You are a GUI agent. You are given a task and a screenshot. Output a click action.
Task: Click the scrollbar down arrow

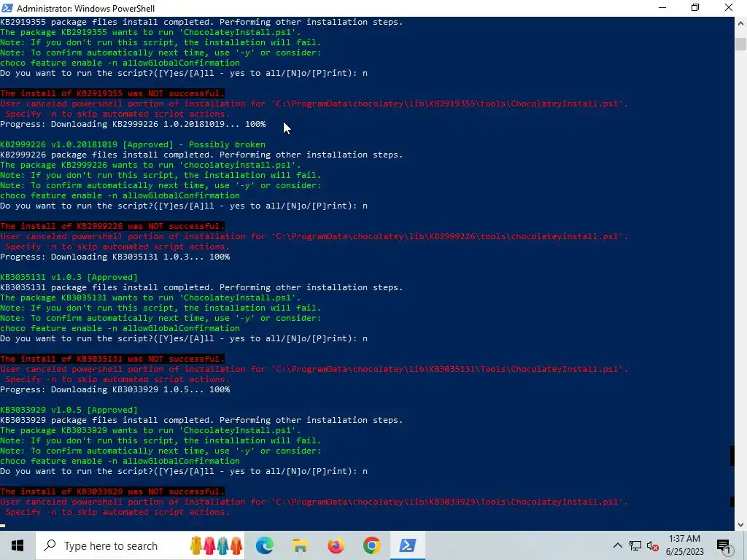pyautogui.click(x=740, y=525)
